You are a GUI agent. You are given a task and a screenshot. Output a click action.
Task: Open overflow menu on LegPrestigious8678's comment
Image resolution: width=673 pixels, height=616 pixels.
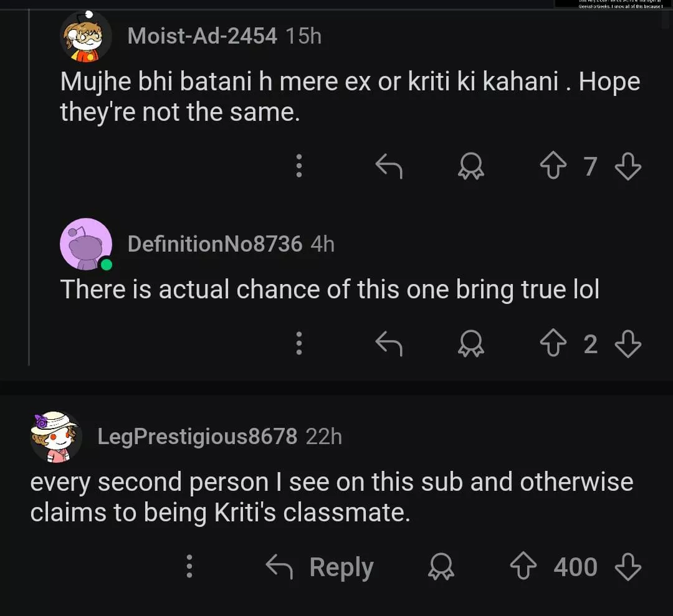pos(190,567)
